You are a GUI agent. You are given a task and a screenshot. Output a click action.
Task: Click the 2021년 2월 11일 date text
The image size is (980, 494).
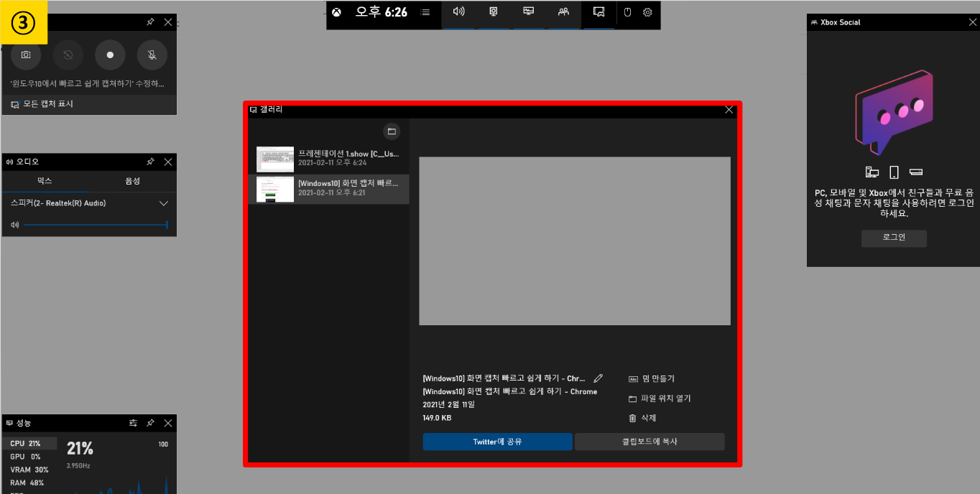click(449, 404)
